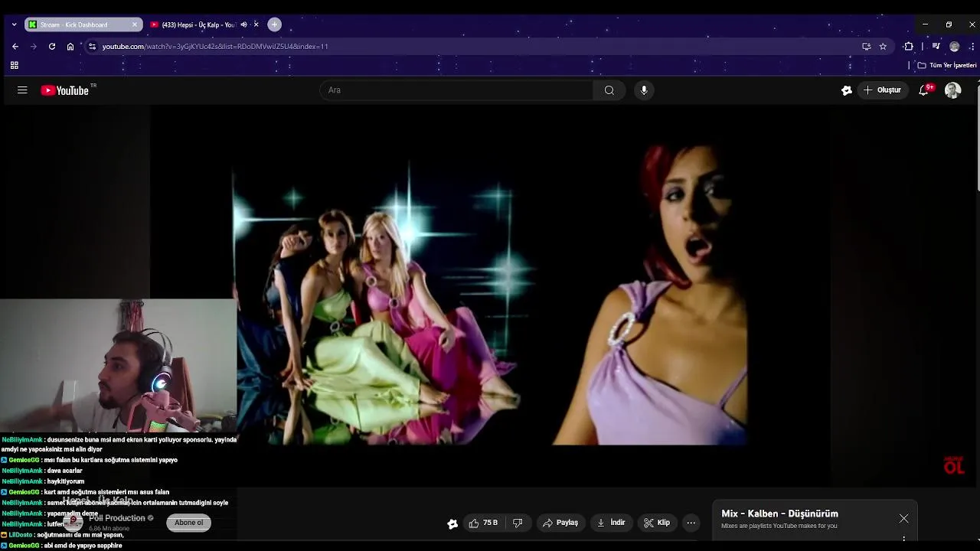This screenshot has width=980, height=551.
Task: Open more actions three-dot menu
Action: (691, 523)
